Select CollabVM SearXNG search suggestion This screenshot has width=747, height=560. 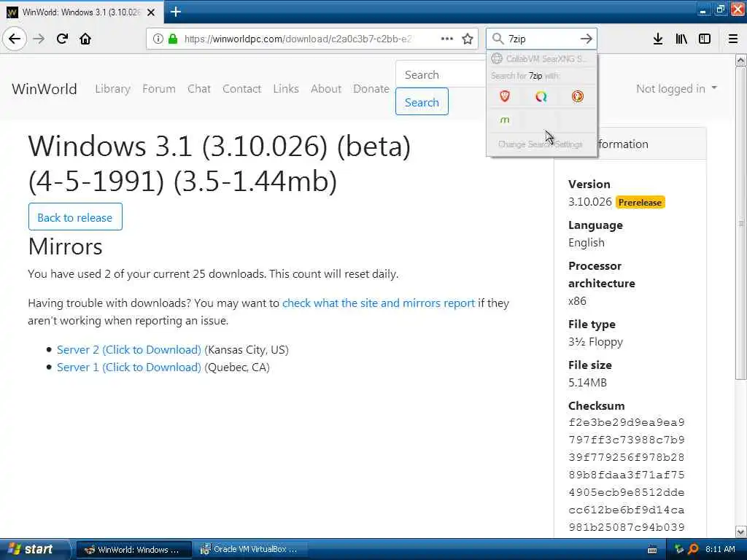[x=541, y=58]
